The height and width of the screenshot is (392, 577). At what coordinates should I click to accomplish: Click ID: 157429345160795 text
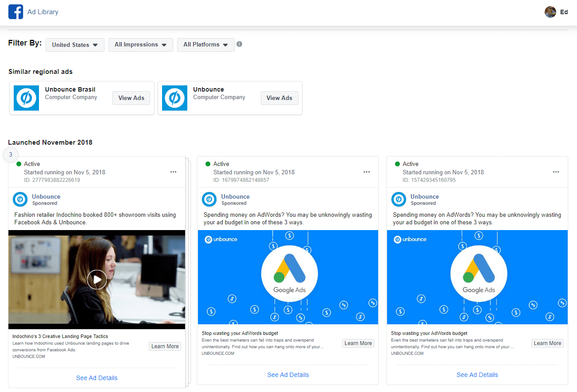[429, 180]
